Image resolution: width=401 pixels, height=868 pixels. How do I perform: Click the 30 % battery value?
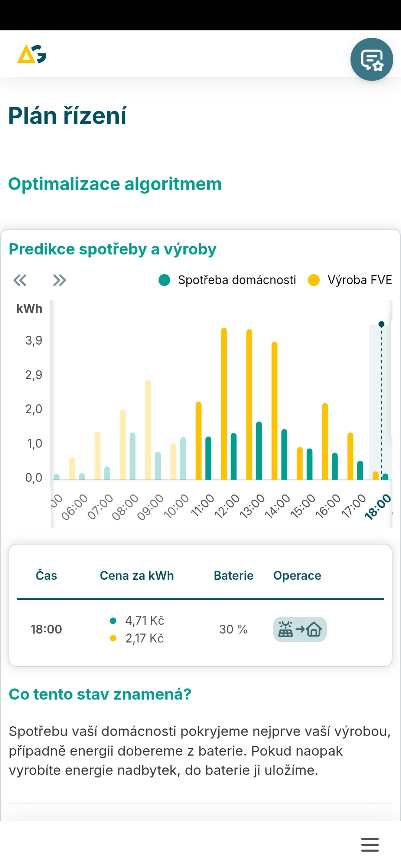(x=233, y=629)
